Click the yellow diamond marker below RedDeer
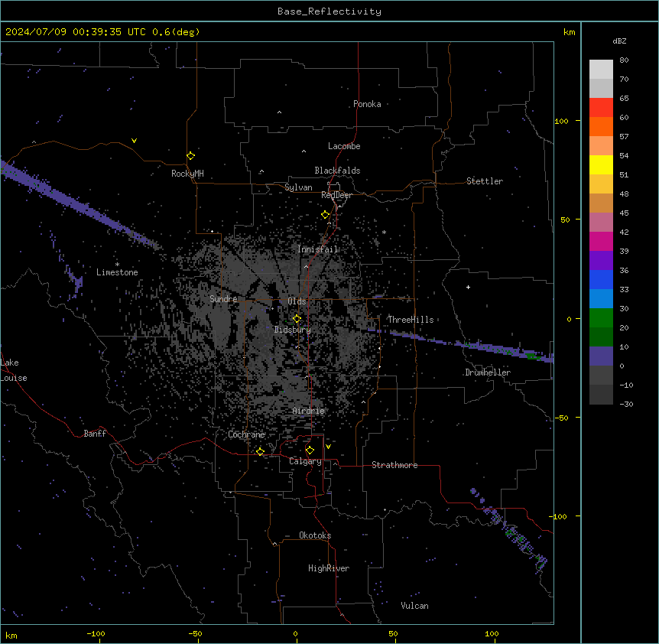659x644 pixels. coord(325,215)
